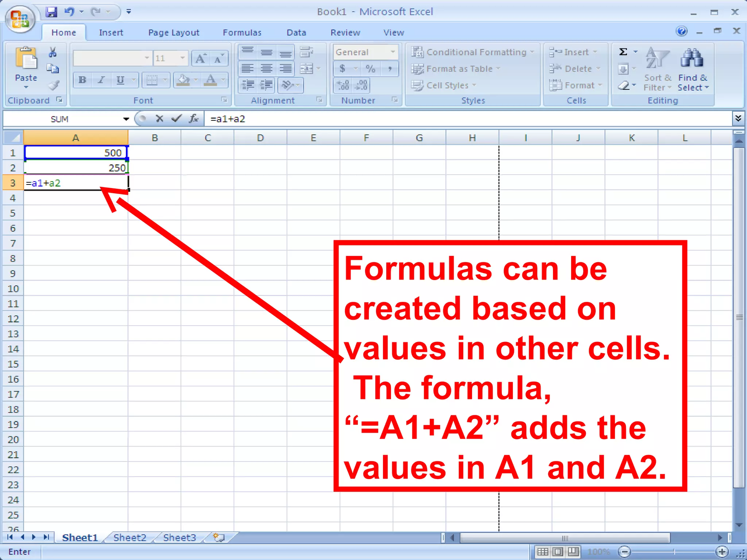Switch to the View tab
This screenshot has height=560, width=747.
394,32
